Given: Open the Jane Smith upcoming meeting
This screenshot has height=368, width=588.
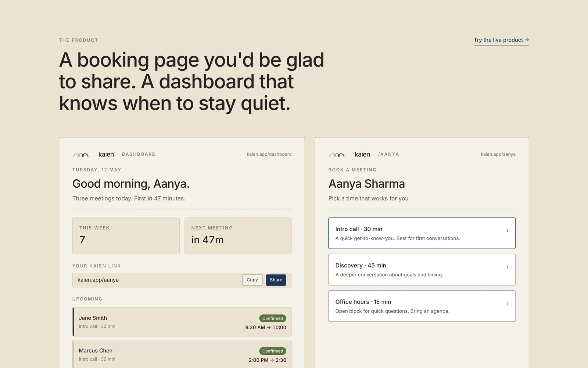Looking at the screenshot, I should pos(182,322).
